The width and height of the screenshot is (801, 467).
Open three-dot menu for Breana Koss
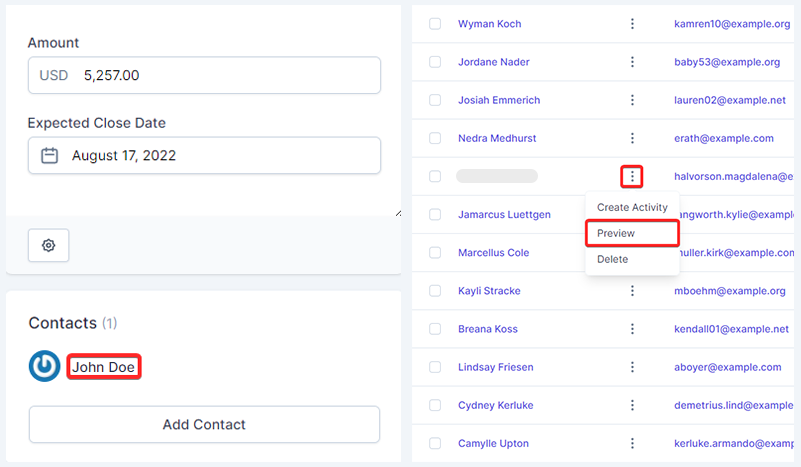632,329
